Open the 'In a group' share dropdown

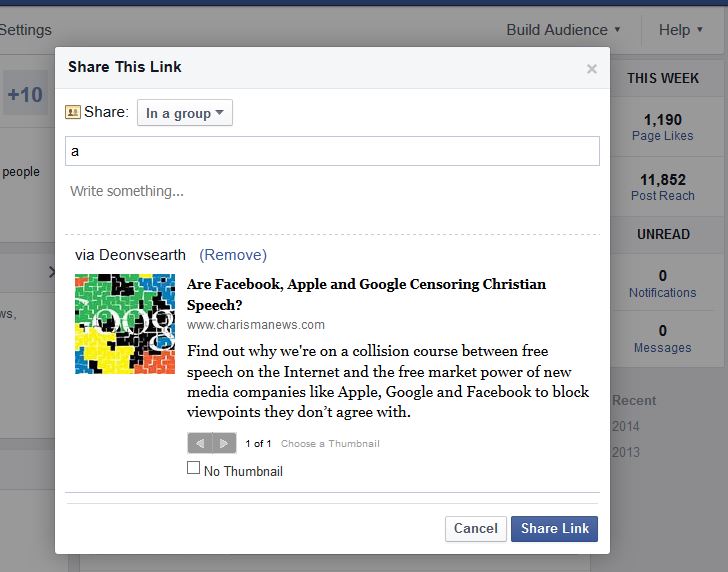point(185,113)
